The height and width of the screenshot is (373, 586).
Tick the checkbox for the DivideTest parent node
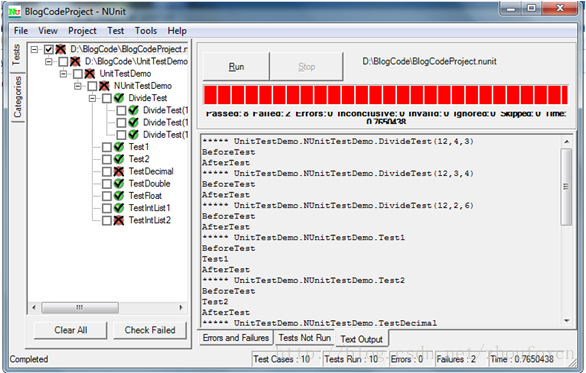click(x=107, y=98)
